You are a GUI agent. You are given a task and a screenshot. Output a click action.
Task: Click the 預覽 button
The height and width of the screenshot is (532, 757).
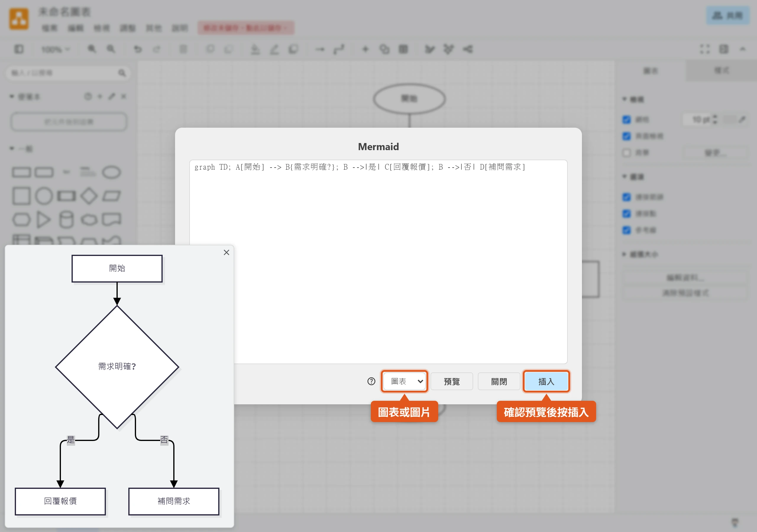click(452, 381)
